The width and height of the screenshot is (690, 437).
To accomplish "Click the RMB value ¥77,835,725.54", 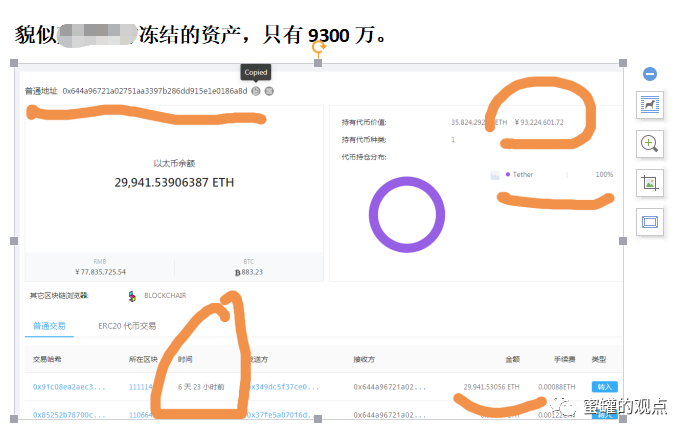I will point(101,272).
